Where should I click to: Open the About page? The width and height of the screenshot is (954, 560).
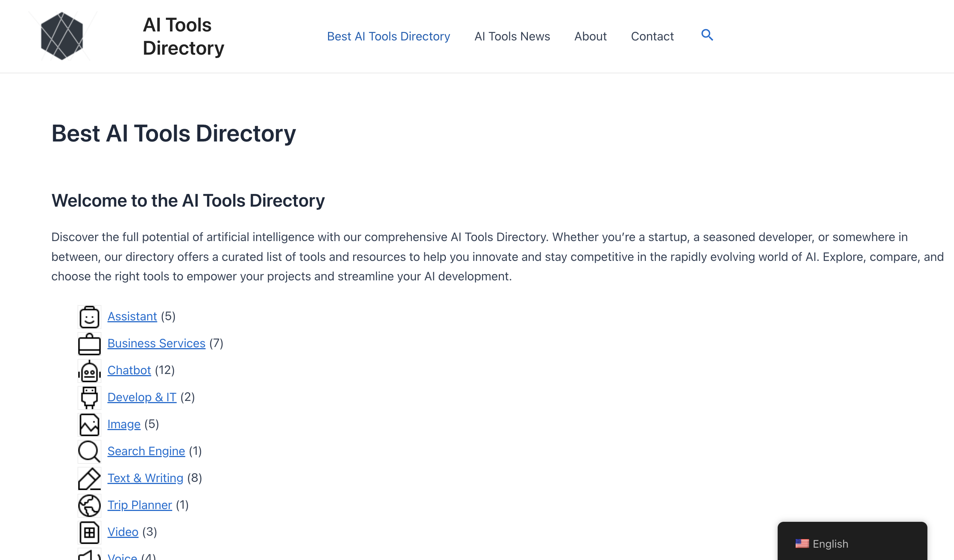[590, 36]
